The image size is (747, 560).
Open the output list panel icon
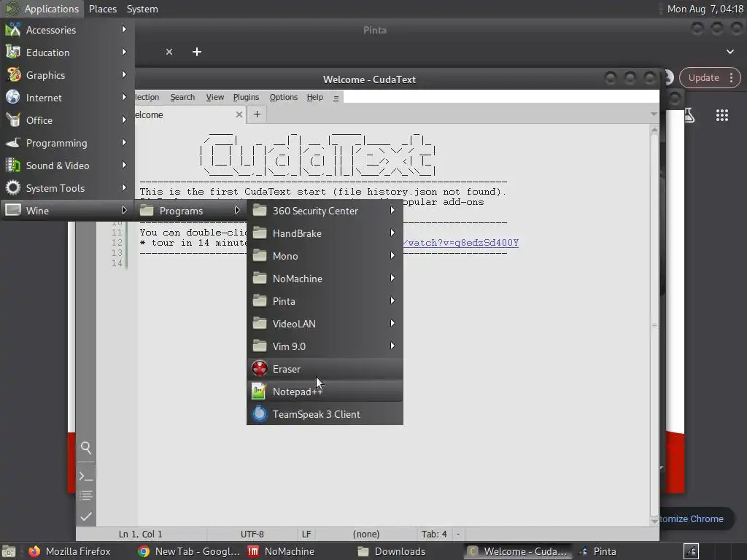coord(86,495)
